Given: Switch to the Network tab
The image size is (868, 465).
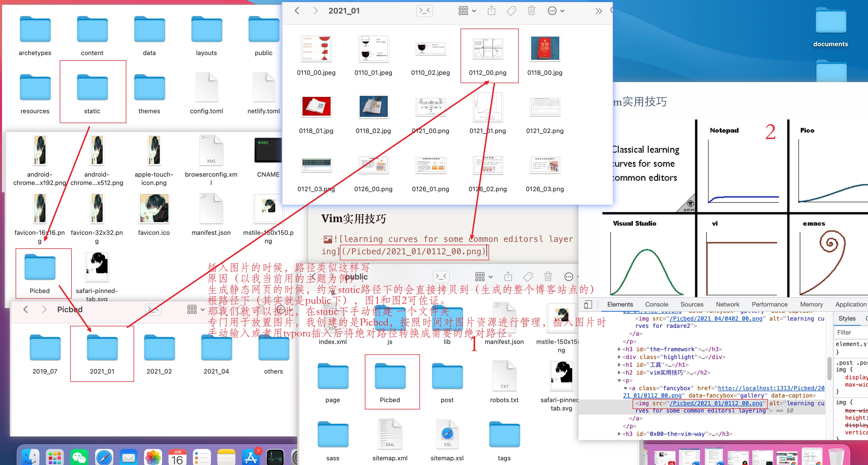Looking at the screenshot, I should (727, 304).
